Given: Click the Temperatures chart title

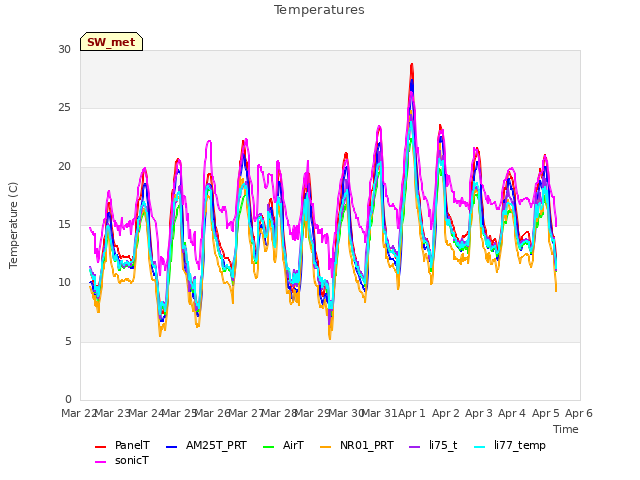Looking at the screenshot, I should (x=319, y=10).
